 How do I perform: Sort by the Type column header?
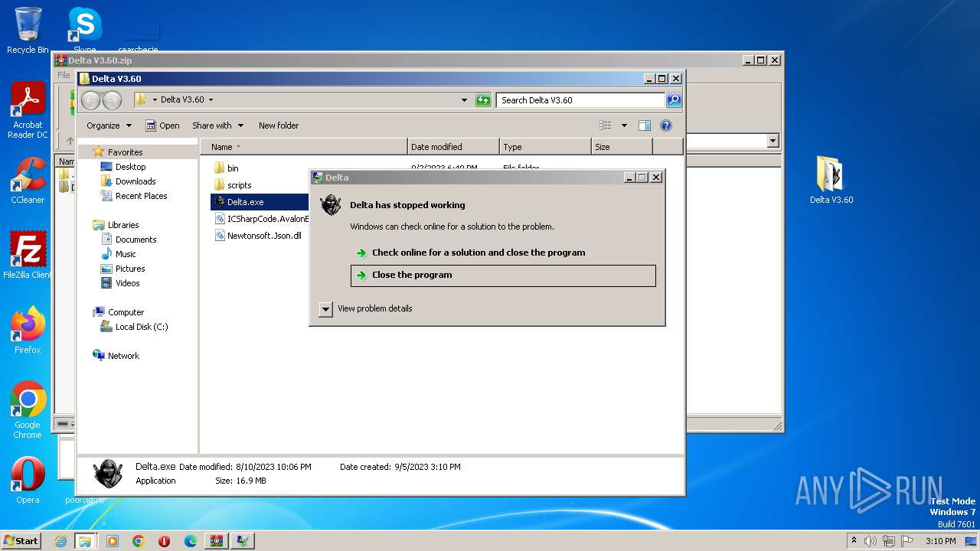pyautogui.click(x=545, y=147)
